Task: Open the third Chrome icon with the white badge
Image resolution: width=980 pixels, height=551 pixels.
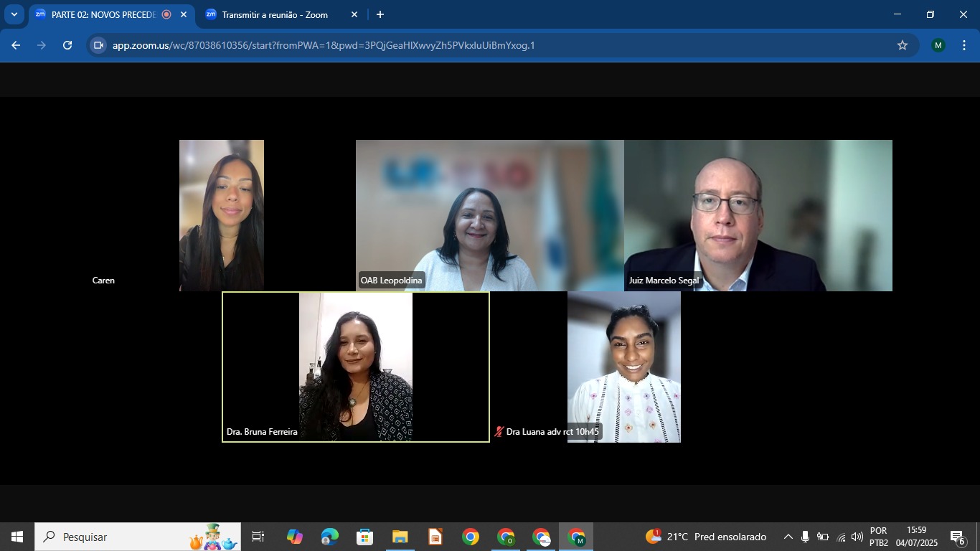Action: (x=541, y=537)
